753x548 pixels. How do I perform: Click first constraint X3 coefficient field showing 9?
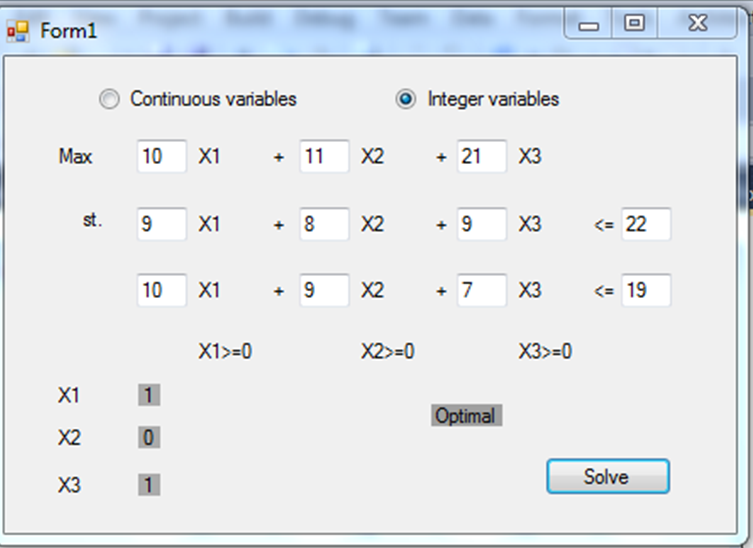click(482, 224)
